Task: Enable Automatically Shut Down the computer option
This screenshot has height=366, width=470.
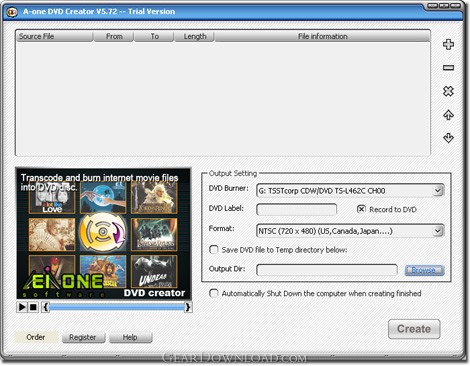Action: pyautogui.click(x=213, y=293)
